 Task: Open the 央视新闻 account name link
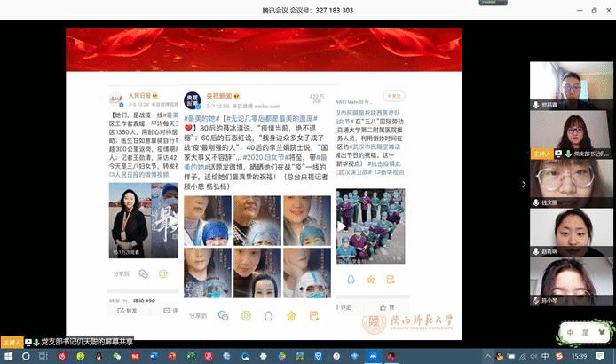219,96
